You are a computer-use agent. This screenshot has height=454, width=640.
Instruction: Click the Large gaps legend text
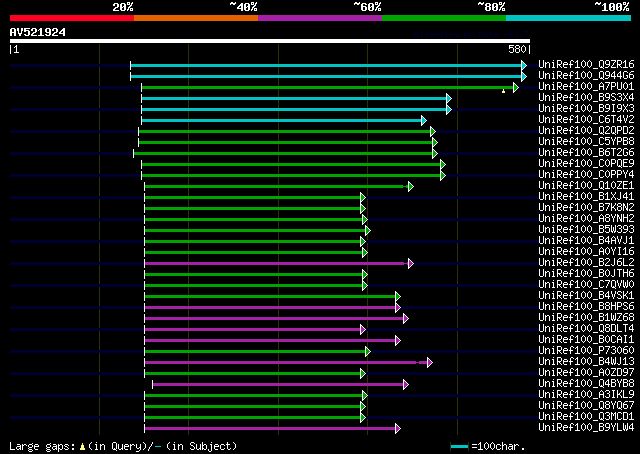(124, 446)
